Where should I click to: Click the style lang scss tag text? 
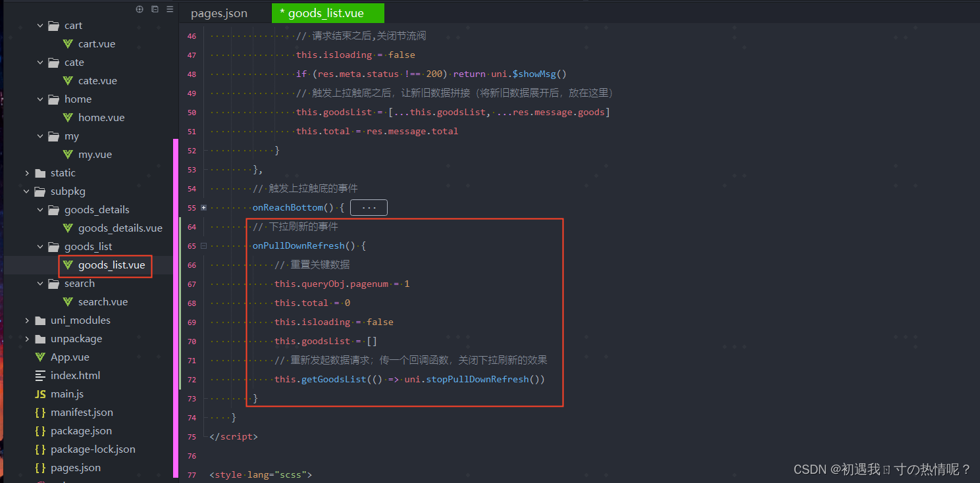coord(261,474)
